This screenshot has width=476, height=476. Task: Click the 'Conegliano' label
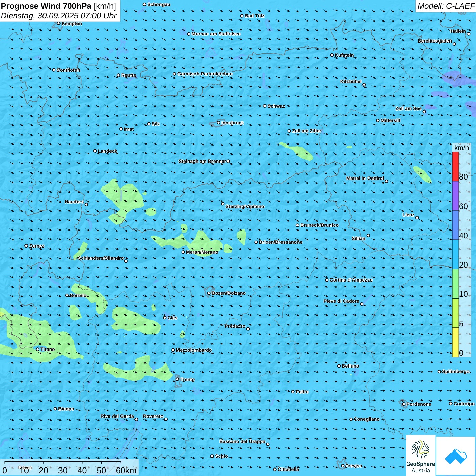click(x=367, y=419)
